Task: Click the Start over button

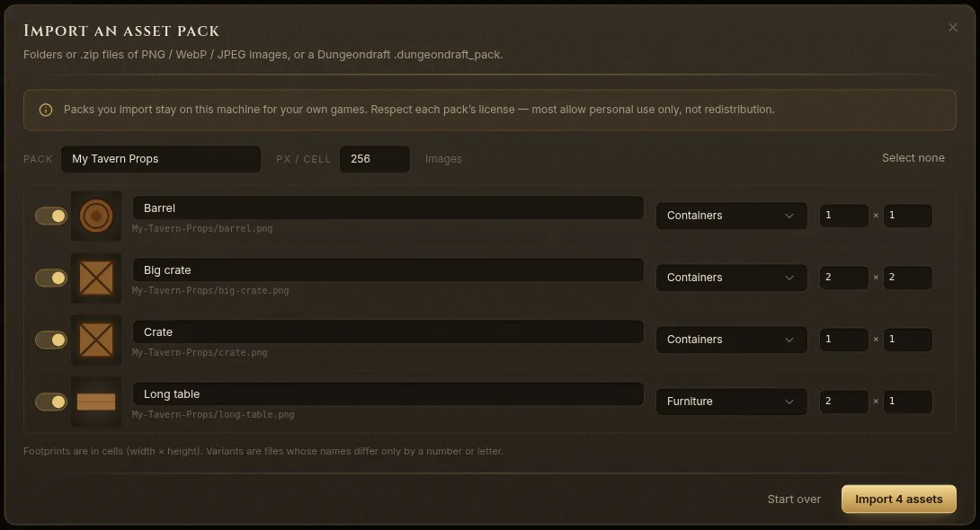Action: point(794,499)
